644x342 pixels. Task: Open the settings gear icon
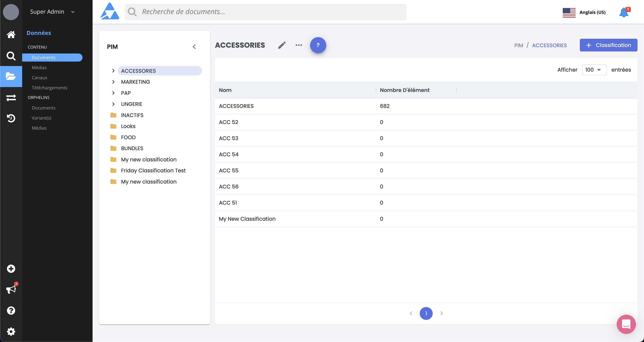[11, 331]
